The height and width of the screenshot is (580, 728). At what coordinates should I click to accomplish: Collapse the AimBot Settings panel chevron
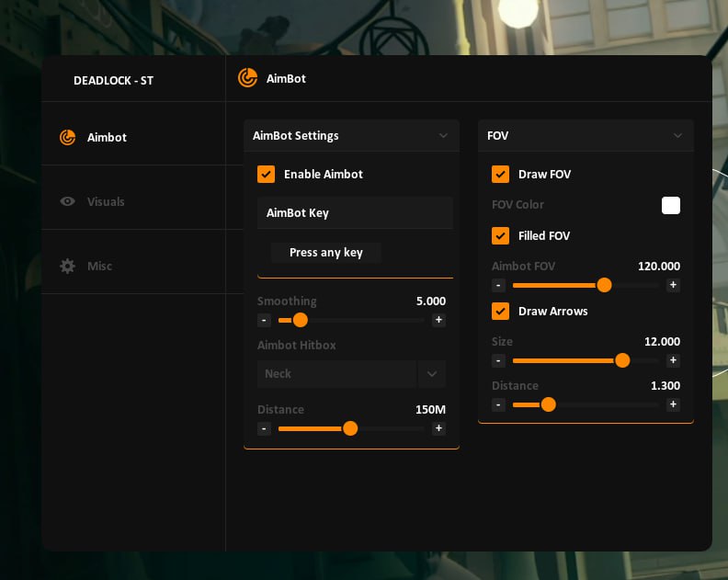[443, 136]
